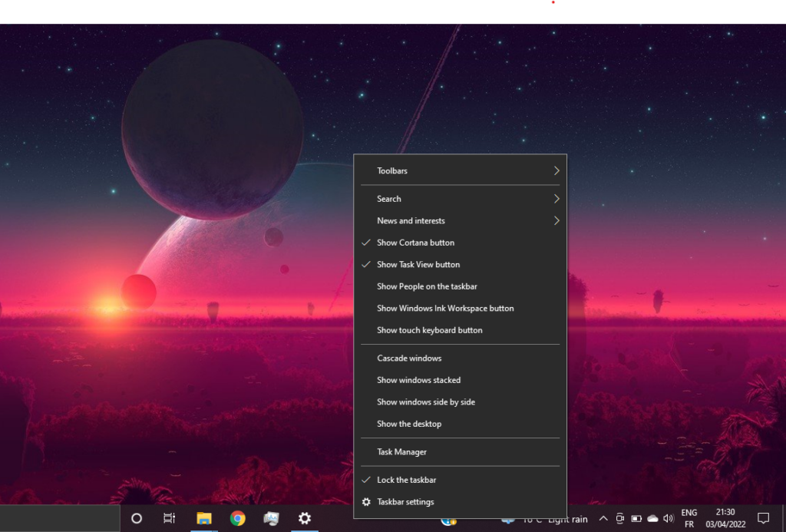
Task: Open the monitor app icon beside Chrome
Action: (271, 518)
